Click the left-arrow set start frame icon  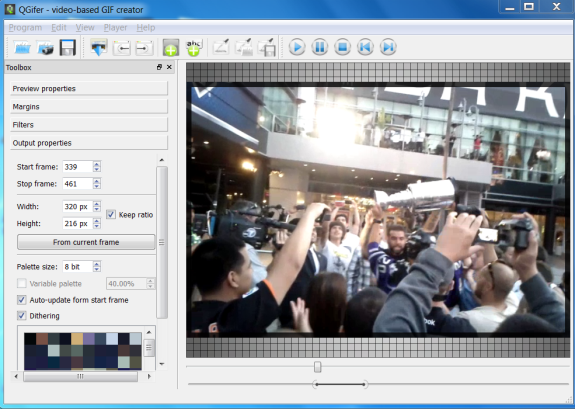122,48
